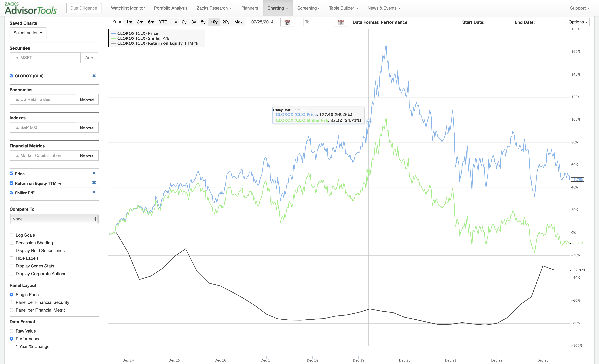Viewport: 599px width, 364px height.
Task: Expand the Options menu
Action: (x=578, y=22)
